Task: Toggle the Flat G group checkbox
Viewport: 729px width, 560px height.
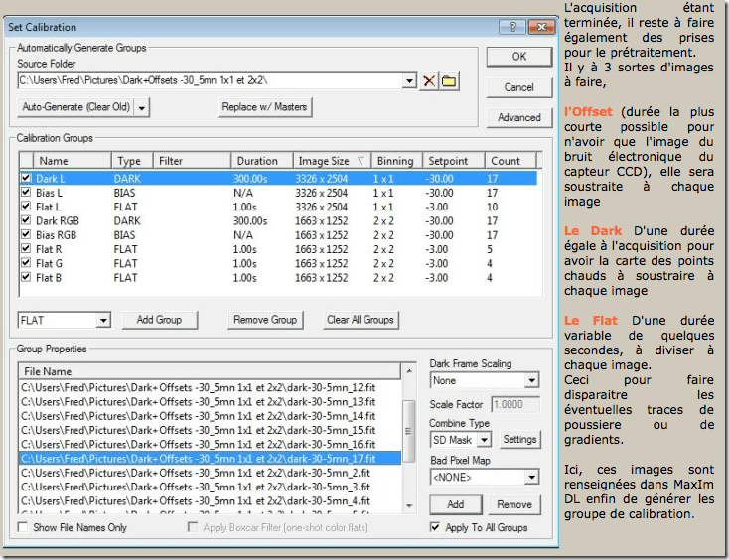Action: click(x=26, y=262)
